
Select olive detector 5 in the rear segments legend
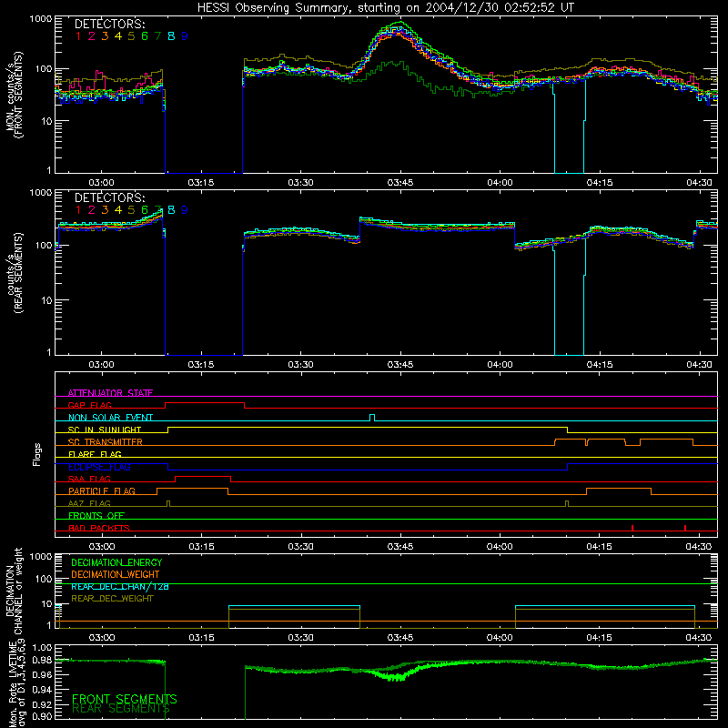[131, 210]
